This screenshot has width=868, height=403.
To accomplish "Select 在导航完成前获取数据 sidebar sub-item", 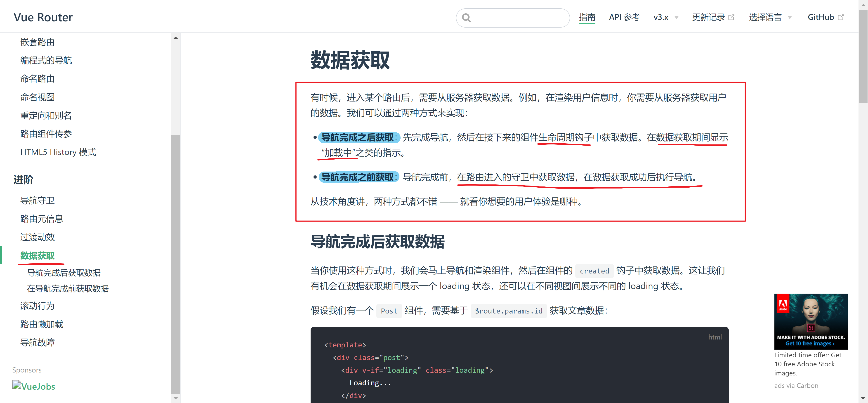I will coord(68,288).
